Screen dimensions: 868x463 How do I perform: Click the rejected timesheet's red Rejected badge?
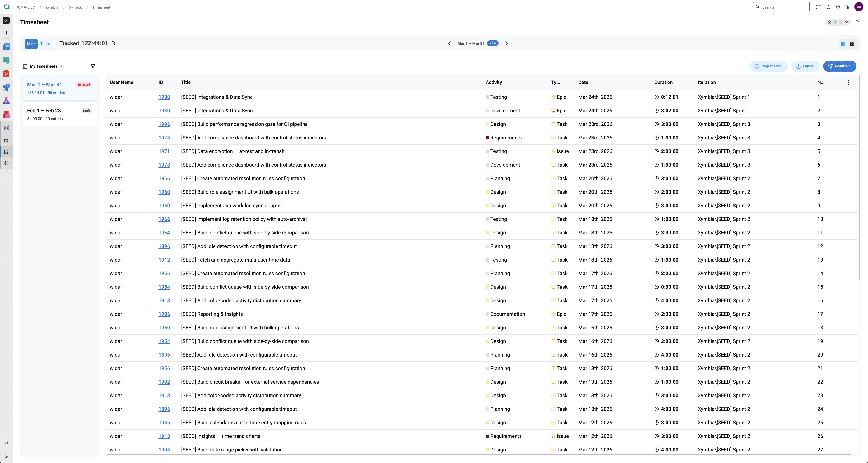tap(84, 85)
